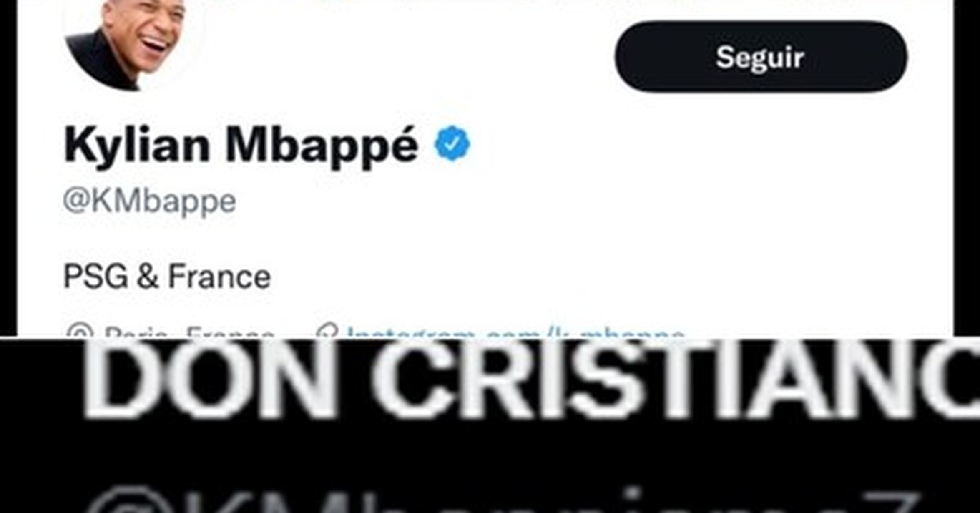Click the @ sign in @KMbappe
The image size is (980, 513).
coord(76,201)
